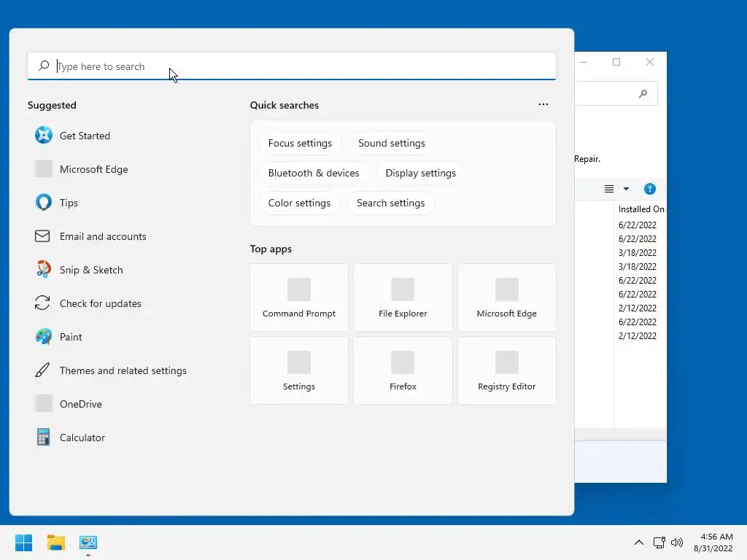Click search icon in background window

point(643,94)
